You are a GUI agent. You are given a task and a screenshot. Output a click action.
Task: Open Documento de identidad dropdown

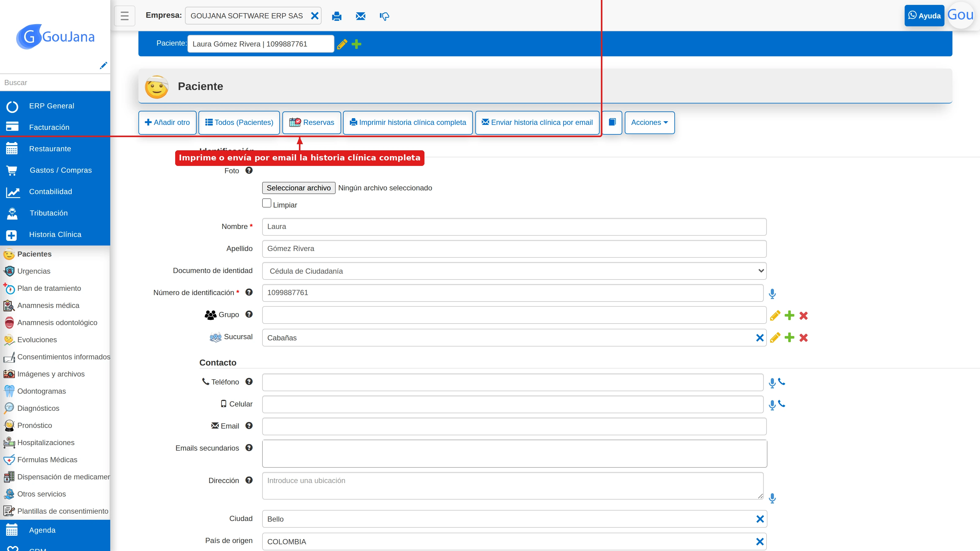[x=514, y=271]
